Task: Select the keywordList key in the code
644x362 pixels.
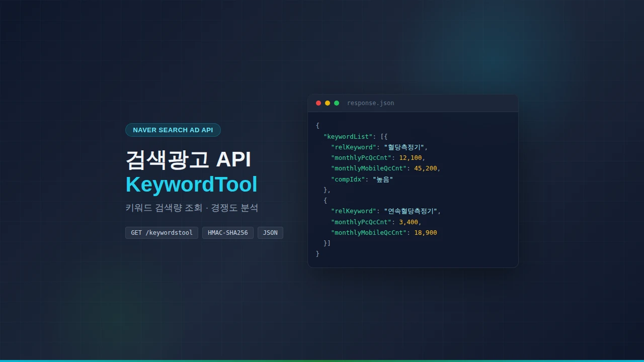Action: [348, 136]
